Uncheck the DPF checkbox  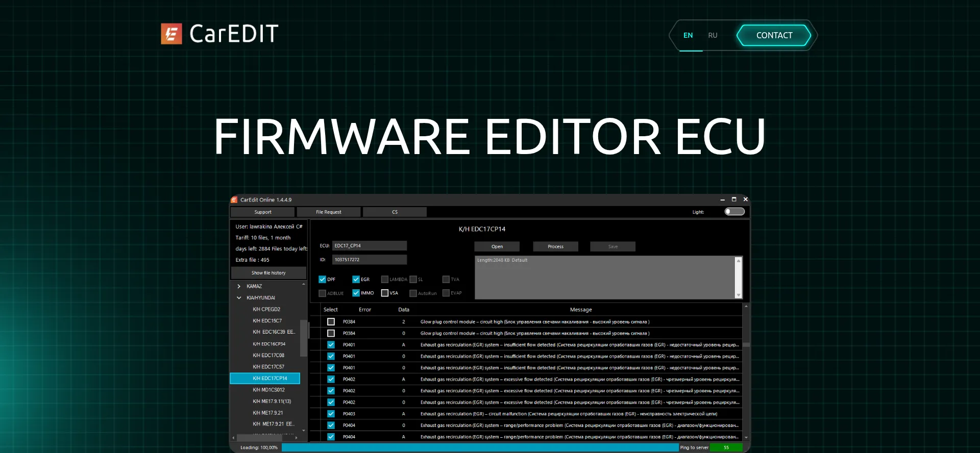[x=322, y=280]
